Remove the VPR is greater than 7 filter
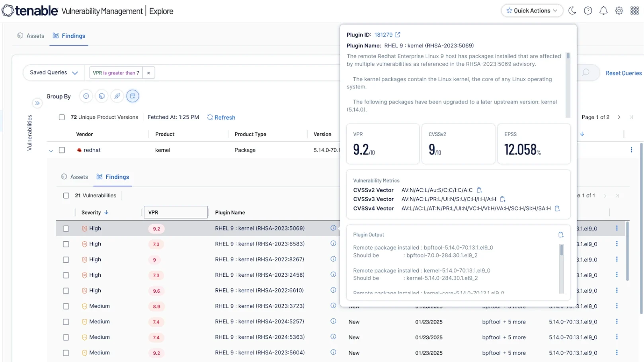This screenshot has width=644, height=362. (x=148, y=73)
